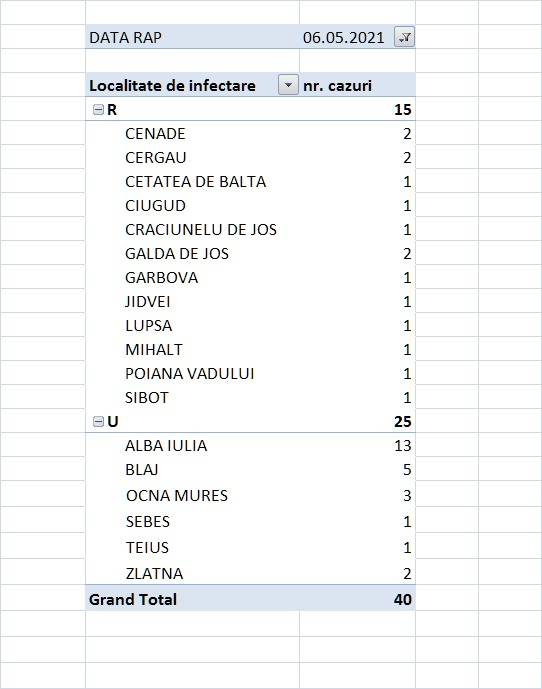Click the nr. cazuri header cell

pos(357,85)
